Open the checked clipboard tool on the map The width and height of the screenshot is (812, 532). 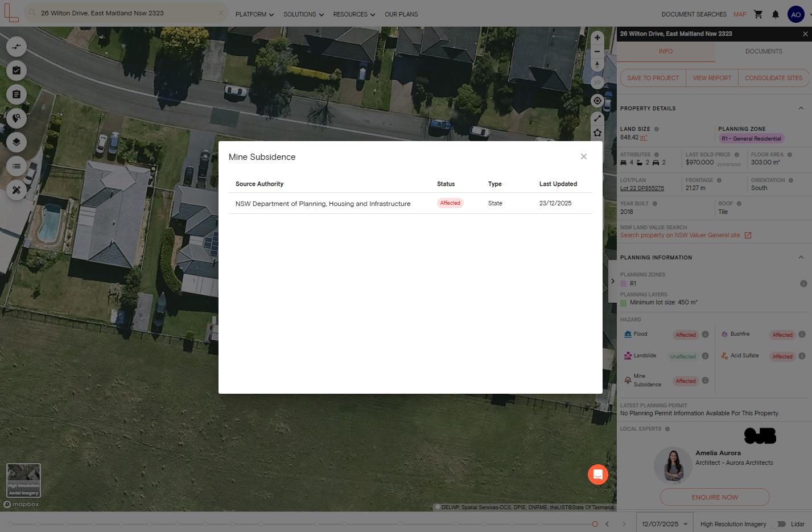(17, 71)
